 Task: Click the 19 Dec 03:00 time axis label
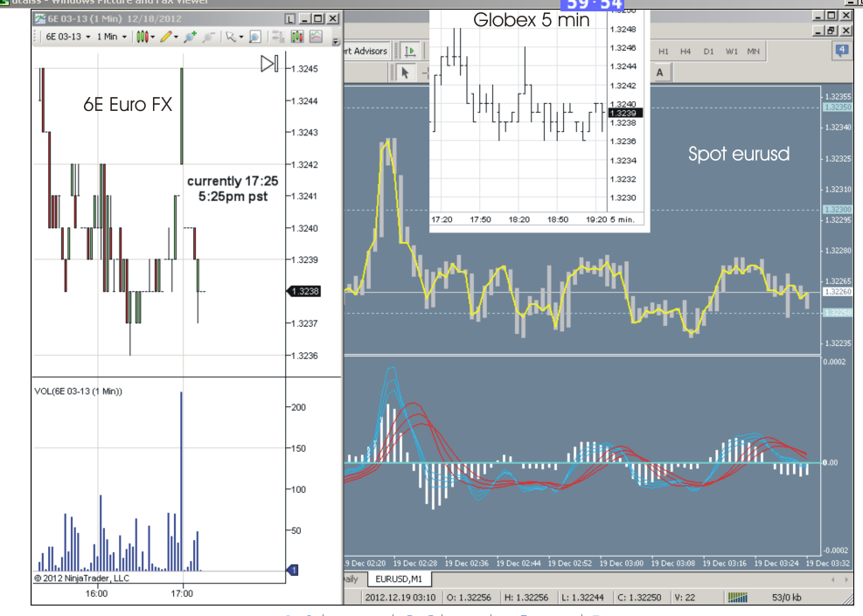pos(622,564)
